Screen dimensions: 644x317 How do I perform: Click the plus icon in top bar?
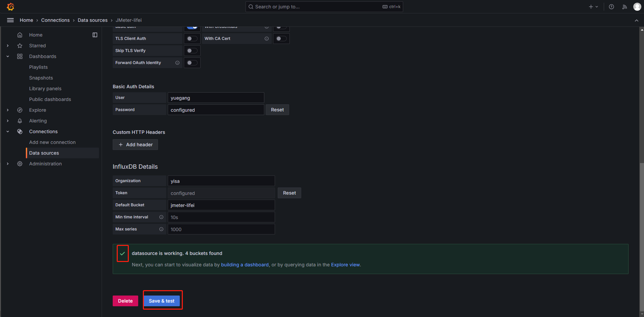pyautogui.click(x=591, y=7)
